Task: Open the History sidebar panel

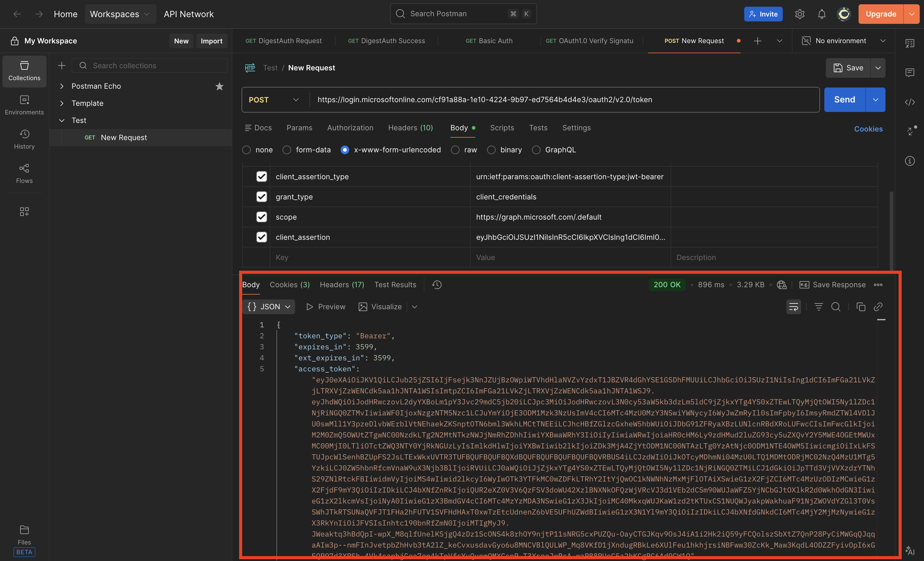Action: click(x=24, y=139)
